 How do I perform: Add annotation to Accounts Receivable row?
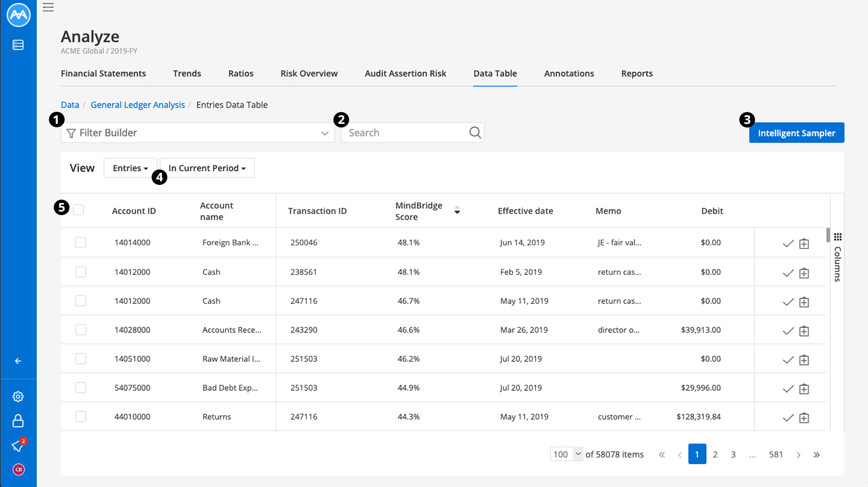pyautogui.click(x=804, y=331)
